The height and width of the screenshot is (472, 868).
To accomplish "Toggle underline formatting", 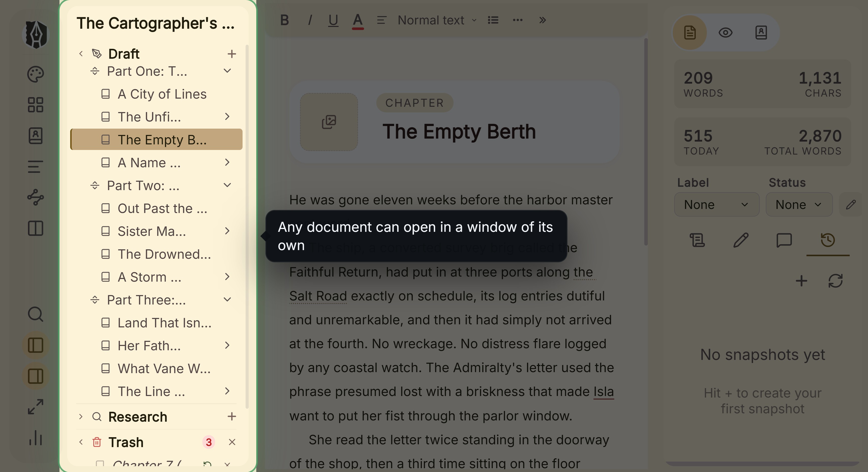I will tap(333, 20).
